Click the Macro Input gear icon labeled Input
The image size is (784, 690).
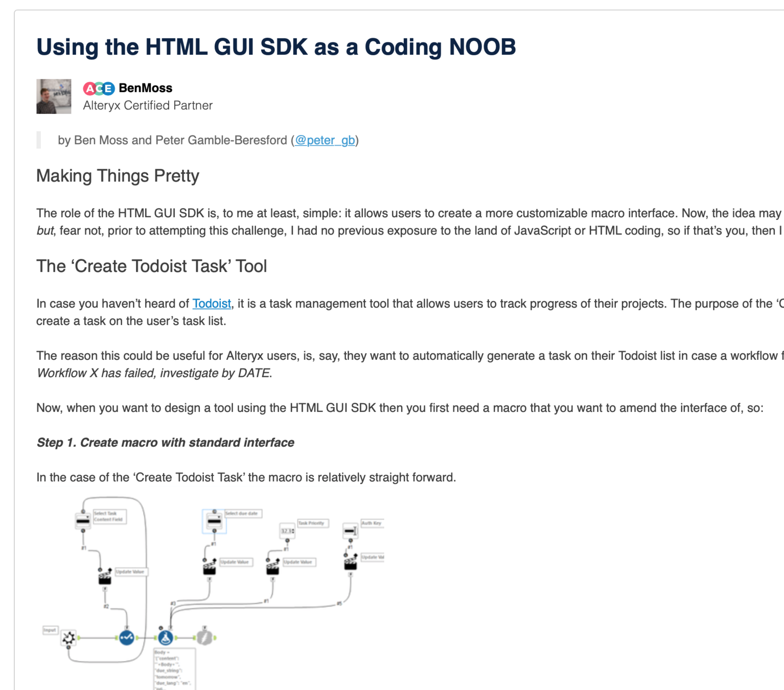coord(69,638)
